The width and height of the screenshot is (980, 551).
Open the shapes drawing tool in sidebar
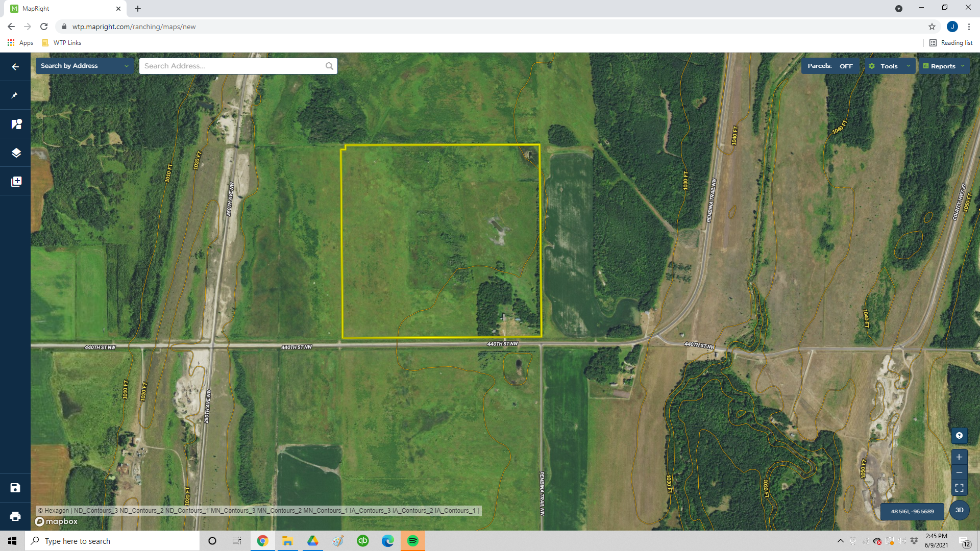(16, 124)
